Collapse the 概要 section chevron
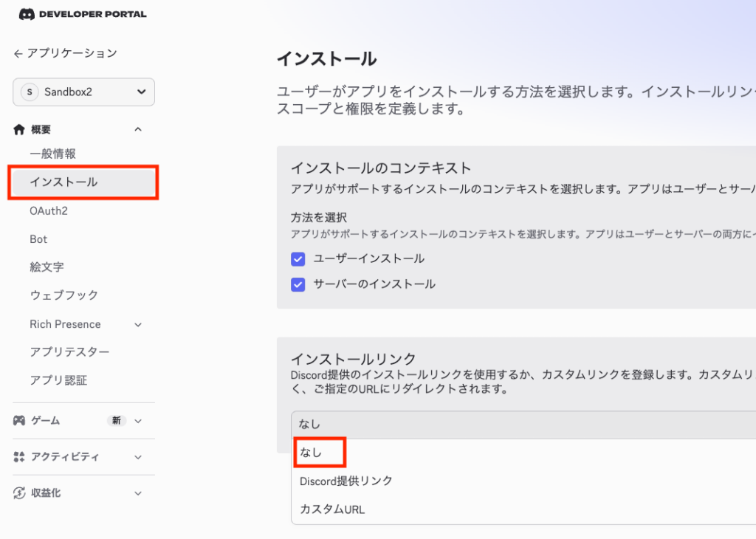Image resolution: width=756 pixels, height=539 pixels. click(x=137, y=130)
